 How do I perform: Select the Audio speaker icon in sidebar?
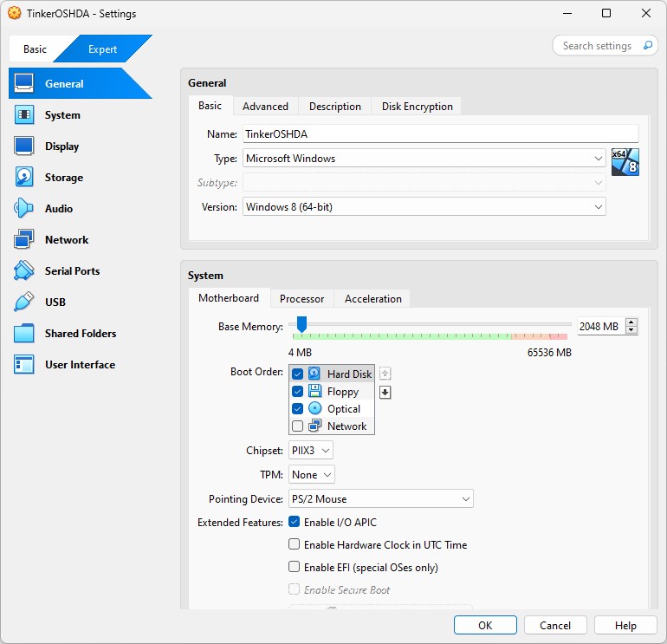pos(24,208)
